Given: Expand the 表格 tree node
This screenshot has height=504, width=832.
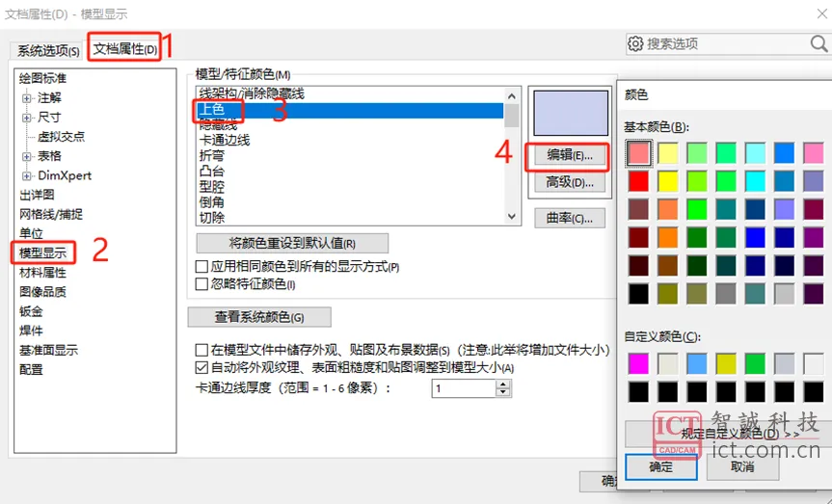Looking at the screenshot, I should 27,156.
